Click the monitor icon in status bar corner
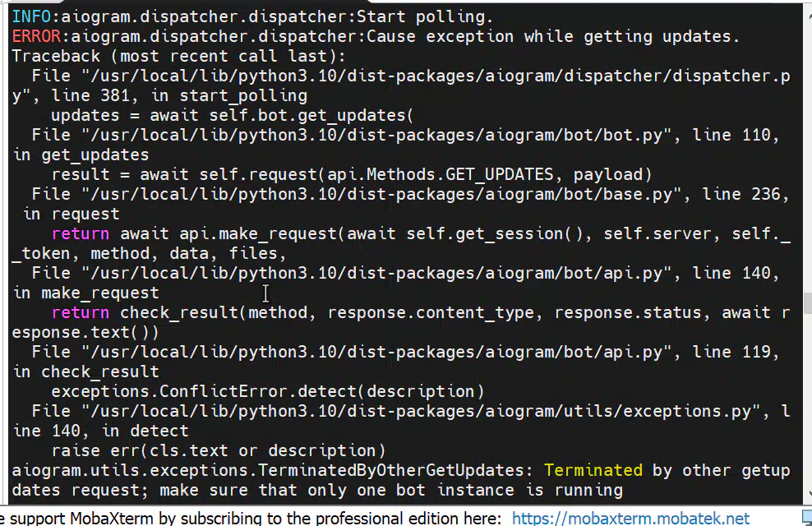 pos(807,517)
